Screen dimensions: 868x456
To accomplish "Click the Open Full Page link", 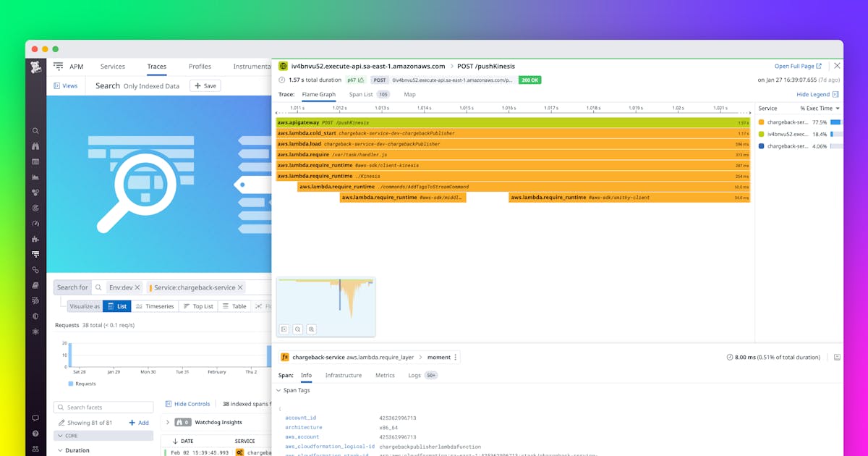I will [798, 66].
